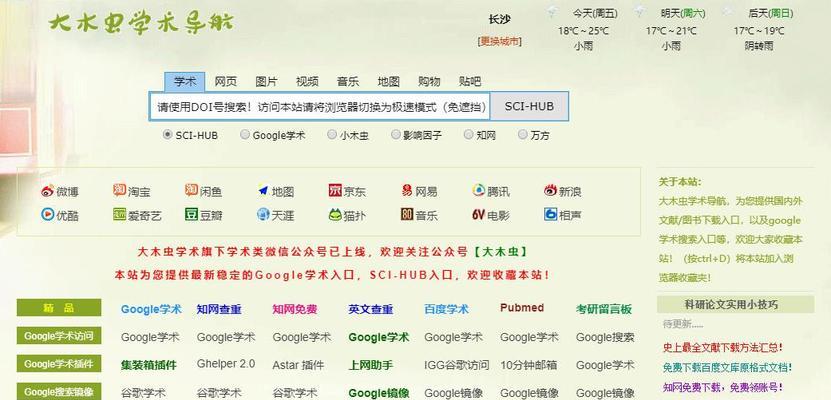Open the Xianyu (闲鱼) icon
Image resolution: width=831 pixels, height=400 pixels.
191,190
